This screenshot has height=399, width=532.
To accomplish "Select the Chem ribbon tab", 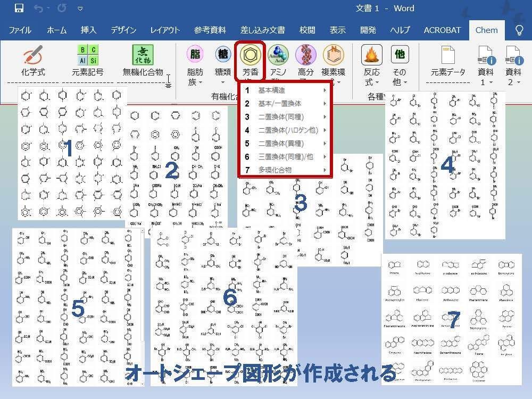I will tap(487, 30).
